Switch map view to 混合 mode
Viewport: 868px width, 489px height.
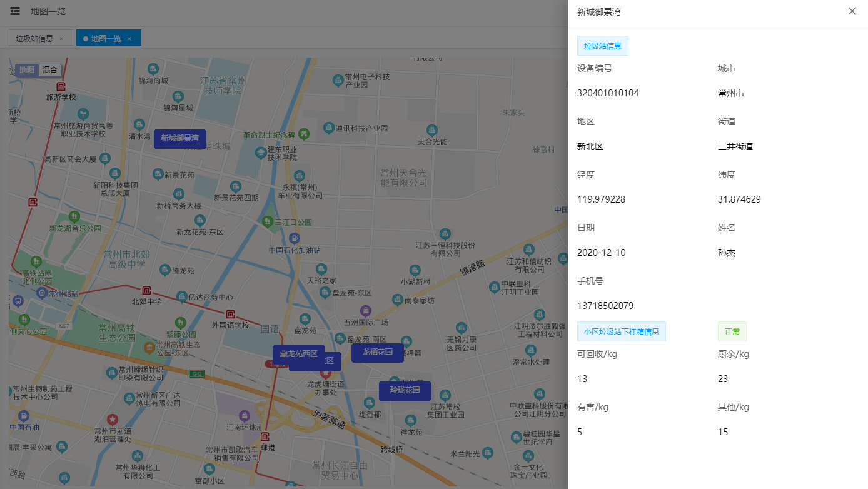click(49, 70)
